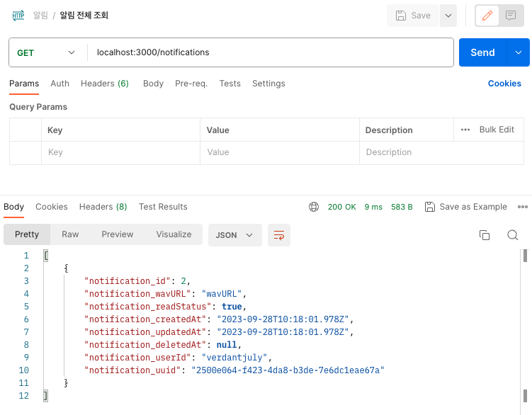Click the null deletedAt value

coord(227,345)
